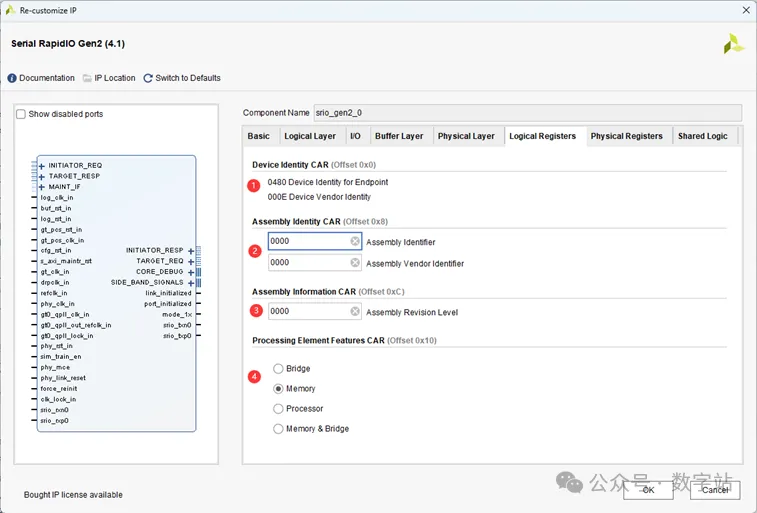Open the Documentation link
The width and height of the screenshot is (757, 513).
(x=47, y=78)
